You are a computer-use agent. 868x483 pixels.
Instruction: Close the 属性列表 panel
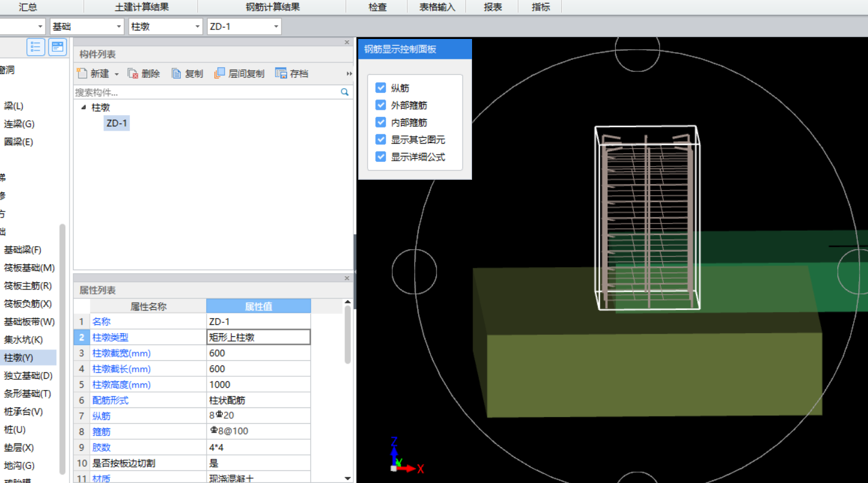click(x=347, y=278)
